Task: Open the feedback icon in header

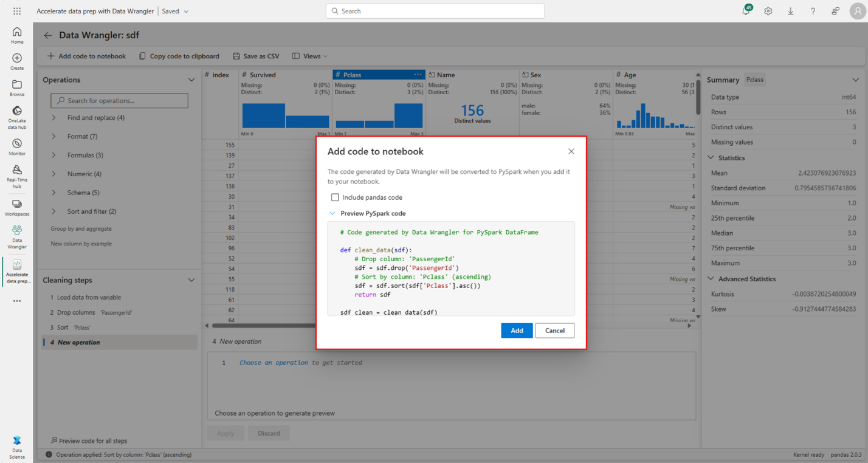Action: 836,11
